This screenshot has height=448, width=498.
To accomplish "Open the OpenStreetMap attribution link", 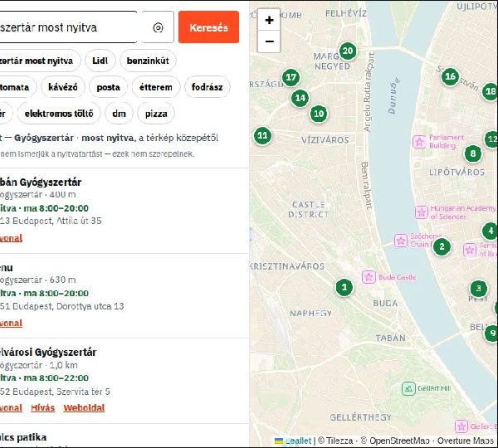I will (400, 441).
